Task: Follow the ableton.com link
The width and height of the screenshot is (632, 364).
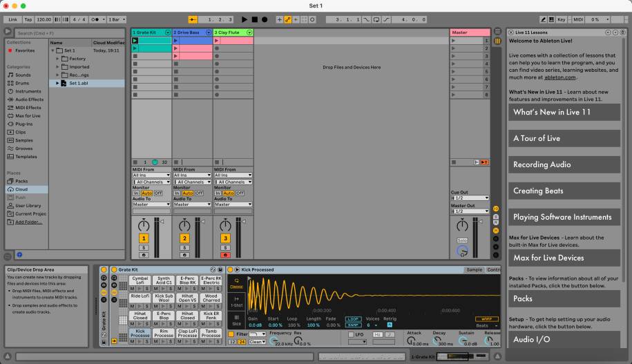Action: (560, 77)
